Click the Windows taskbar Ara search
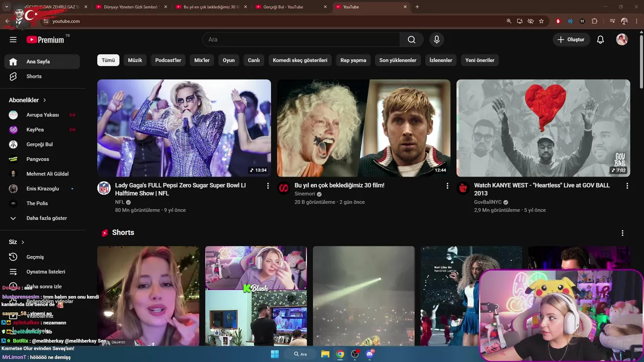Screen dimensions: 644x362 (x=300, y=354)
